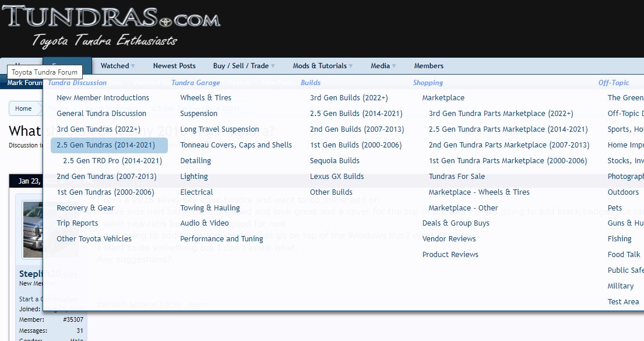Image resolution: width=644 pixels, height=341 pixels.
Task: Select 1st Gen Builds (2000-2006)
Action: coord(356,145)
